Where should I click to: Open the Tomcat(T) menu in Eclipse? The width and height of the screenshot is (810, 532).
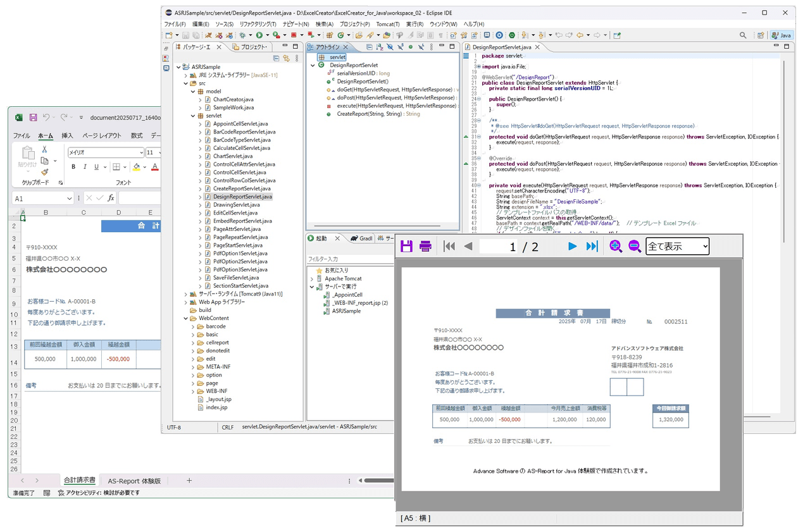(388, 24)
